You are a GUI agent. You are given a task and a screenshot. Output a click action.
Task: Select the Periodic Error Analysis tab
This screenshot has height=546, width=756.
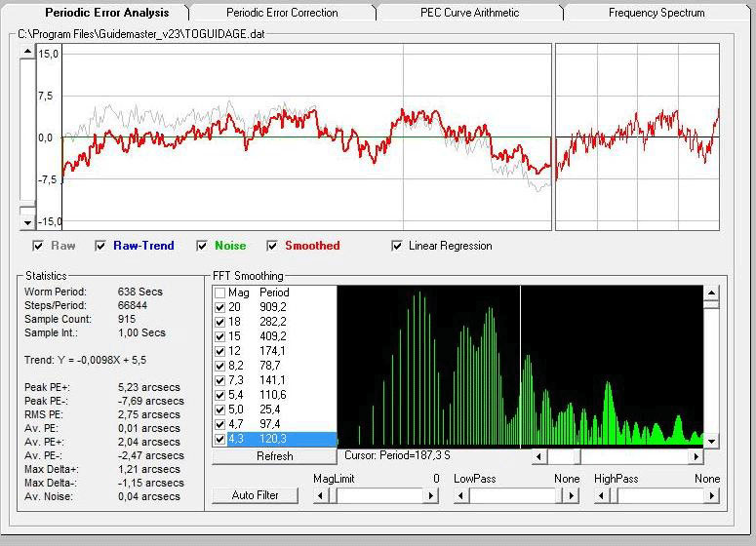click(107, 13)
